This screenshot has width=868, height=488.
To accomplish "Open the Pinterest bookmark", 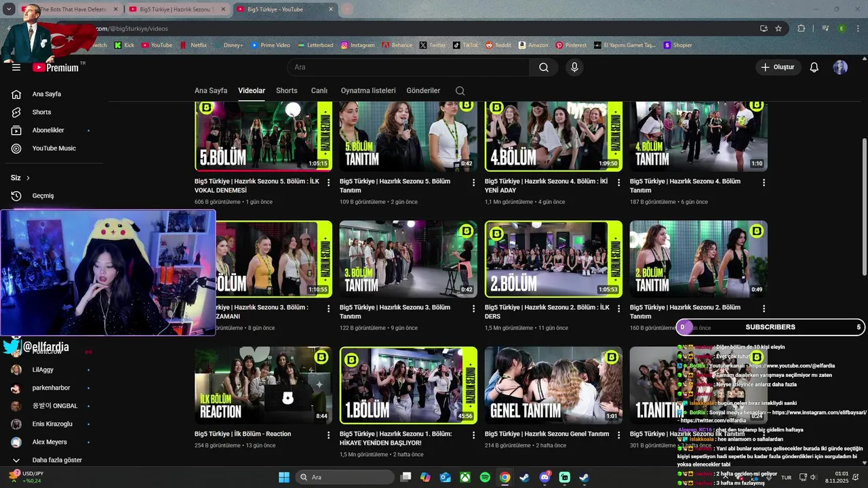I will pyautogui.click(x=571, y=45).
